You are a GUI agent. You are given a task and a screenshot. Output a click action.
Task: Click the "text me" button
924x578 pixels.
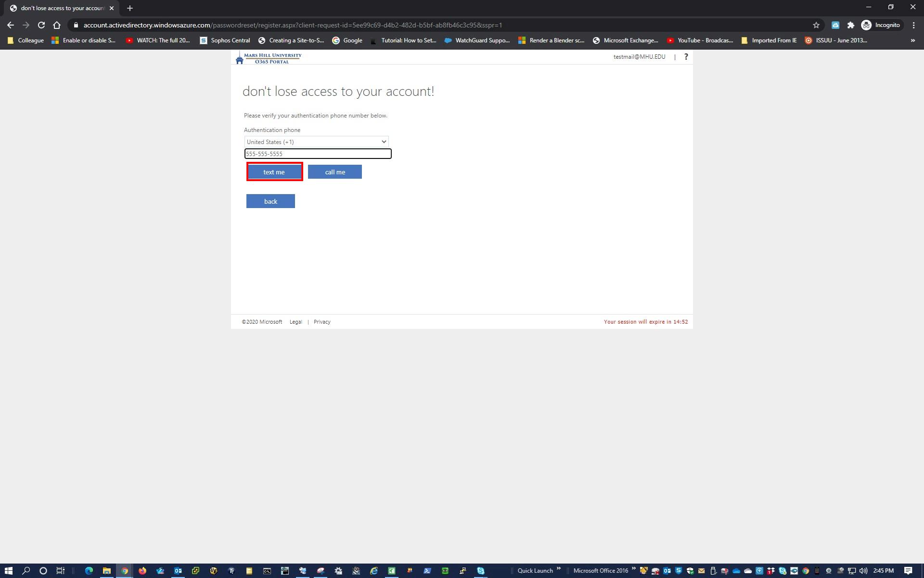[274, 171]
